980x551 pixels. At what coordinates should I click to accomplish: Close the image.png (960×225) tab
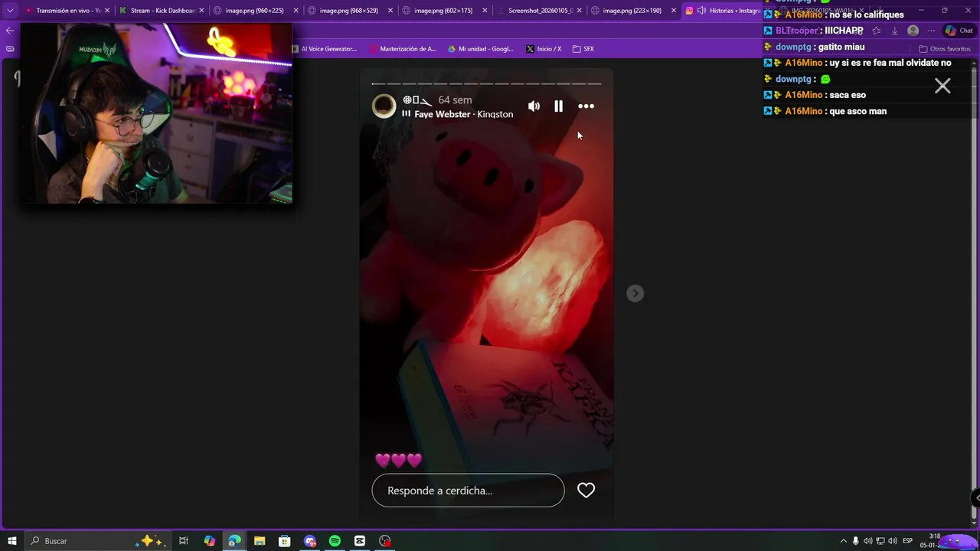tap(296, 11)
